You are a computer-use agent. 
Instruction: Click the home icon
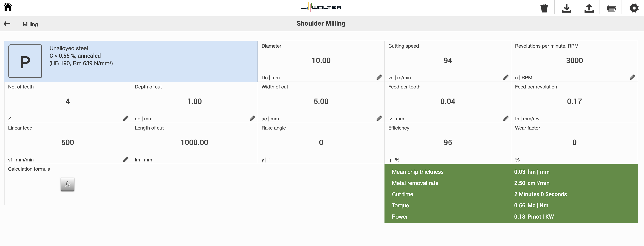point(8,7)
